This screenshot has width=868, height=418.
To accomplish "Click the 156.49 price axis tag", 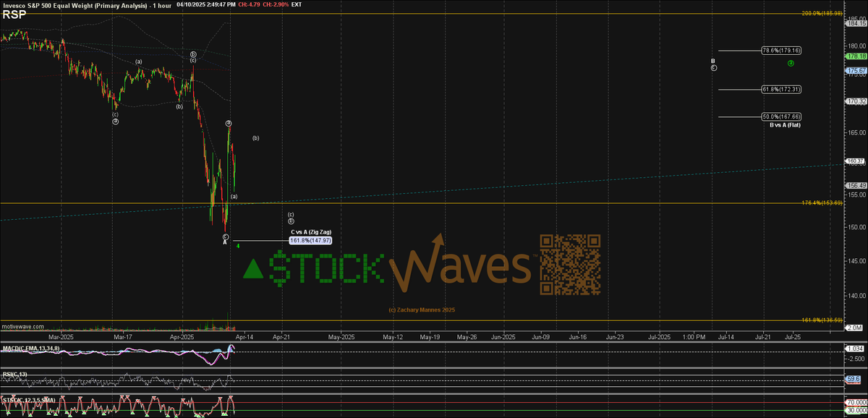I will point(856,184).
